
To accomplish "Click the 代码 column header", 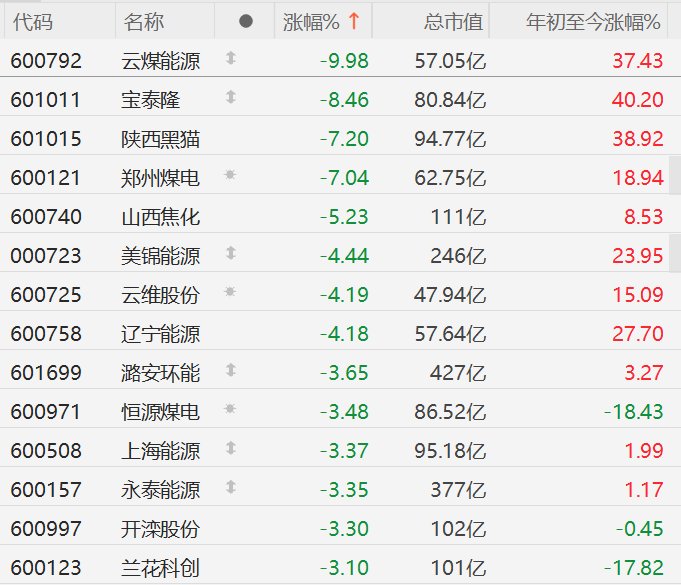I will click(32, 21).
